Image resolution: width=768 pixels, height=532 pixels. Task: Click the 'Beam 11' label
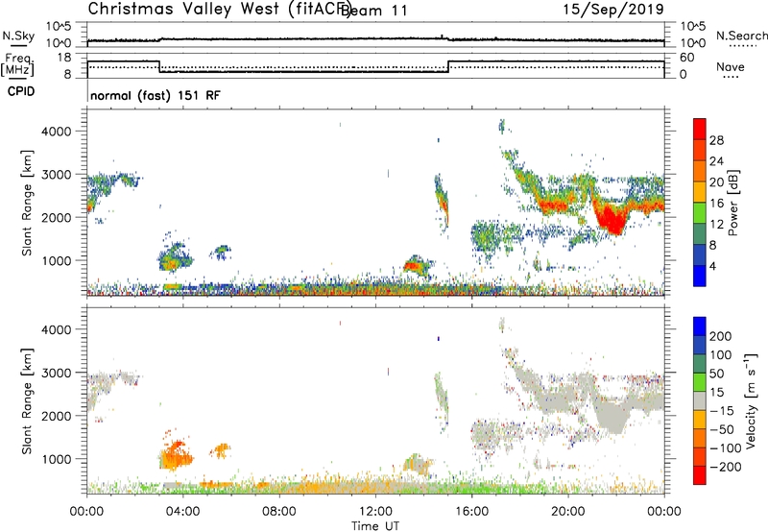(373, 11)
